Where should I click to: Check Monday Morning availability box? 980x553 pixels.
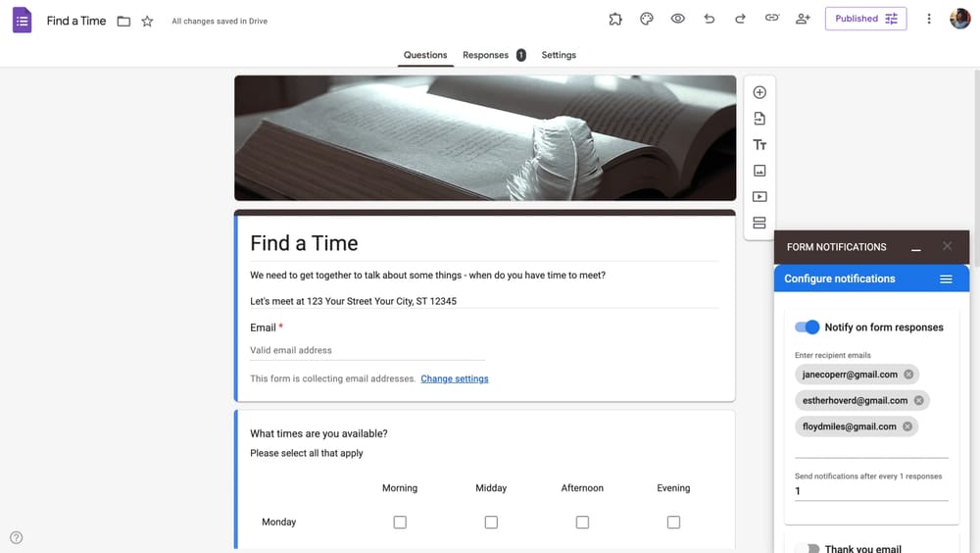[x=400, y=523]
